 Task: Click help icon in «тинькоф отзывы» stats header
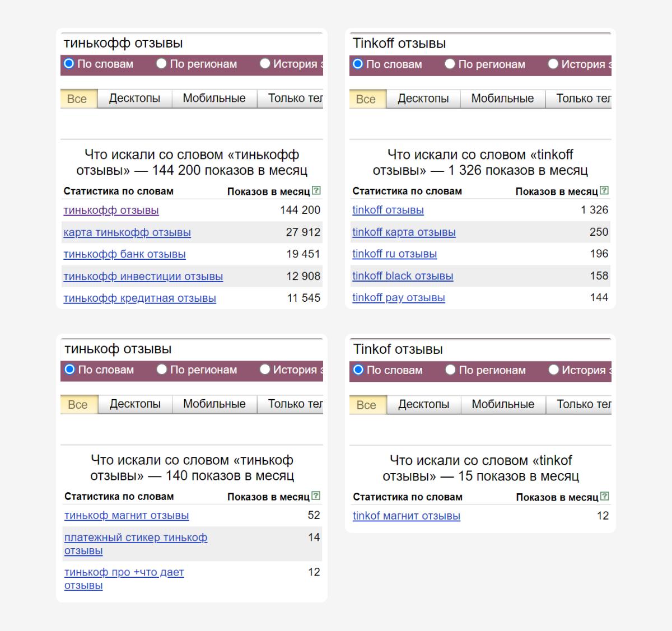coord(316,496)
